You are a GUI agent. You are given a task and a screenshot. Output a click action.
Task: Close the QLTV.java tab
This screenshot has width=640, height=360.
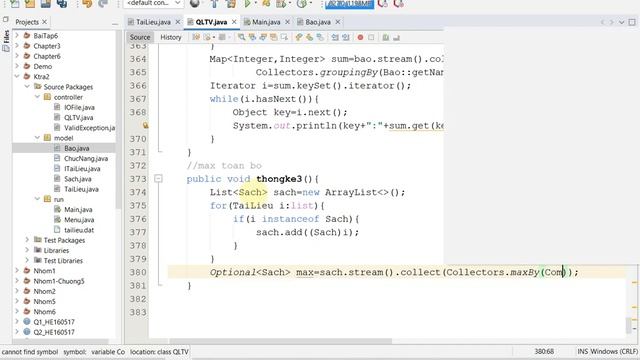click(x=234, y=22)
